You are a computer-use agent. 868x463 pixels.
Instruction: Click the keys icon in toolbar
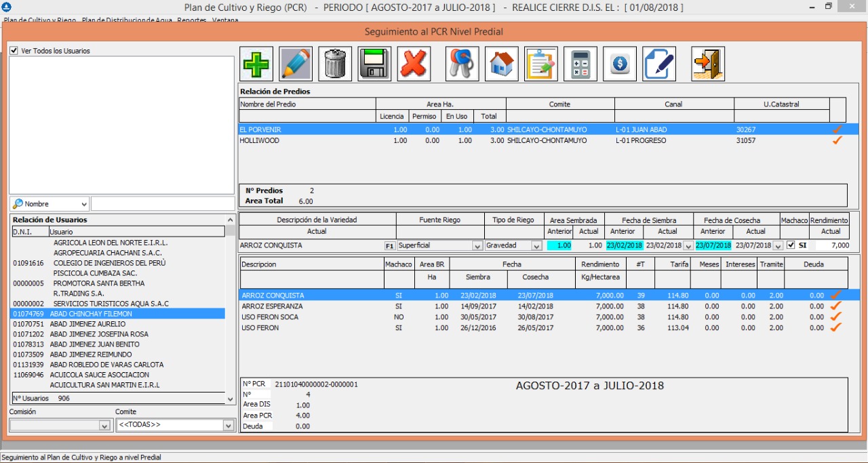point(462,64)
